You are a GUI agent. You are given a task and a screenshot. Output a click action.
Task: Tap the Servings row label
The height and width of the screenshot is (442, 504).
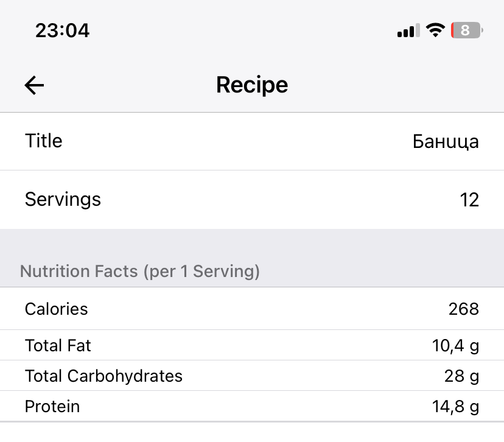[63, 199]
